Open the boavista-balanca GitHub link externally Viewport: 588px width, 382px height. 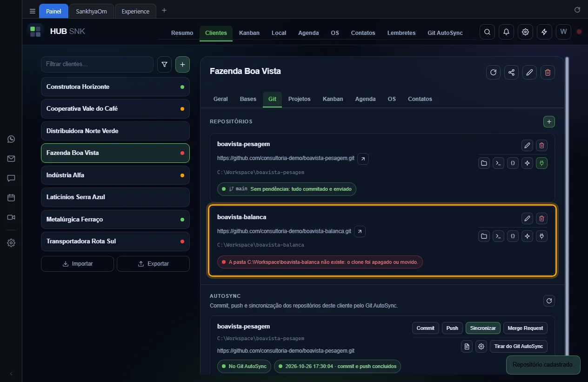point(360,231)
